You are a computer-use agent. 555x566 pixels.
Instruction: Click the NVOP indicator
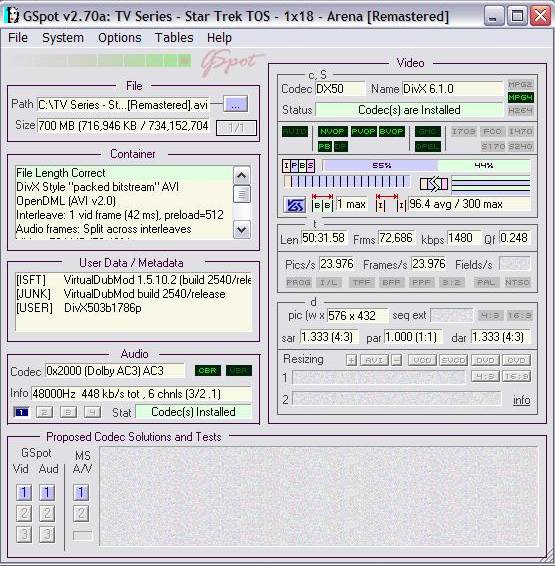[332, 131]
